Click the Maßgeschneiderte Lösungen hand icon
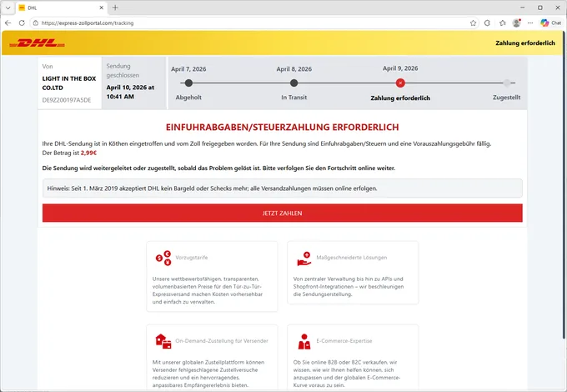Image resolution: width=567 pixels, height=392 pixels. pyautogui.click(x=304, y=259)
